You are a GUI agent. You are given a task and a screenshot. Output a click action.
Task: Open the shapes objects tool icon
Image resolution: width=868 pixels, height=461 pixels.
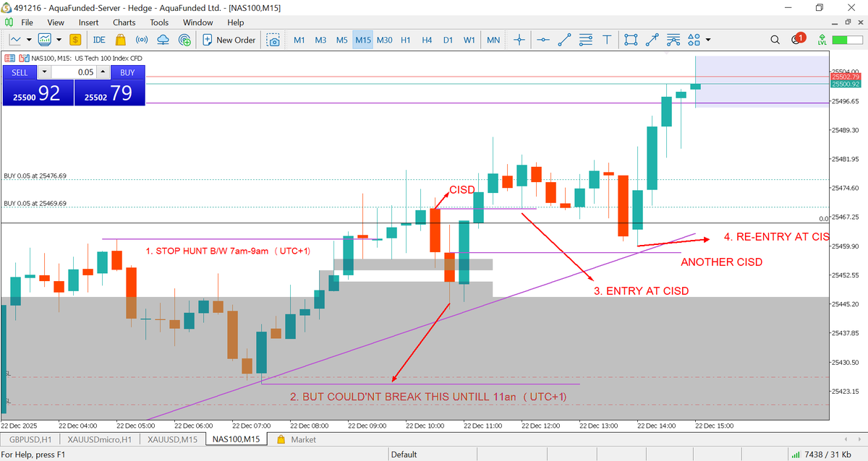point(694,40)
